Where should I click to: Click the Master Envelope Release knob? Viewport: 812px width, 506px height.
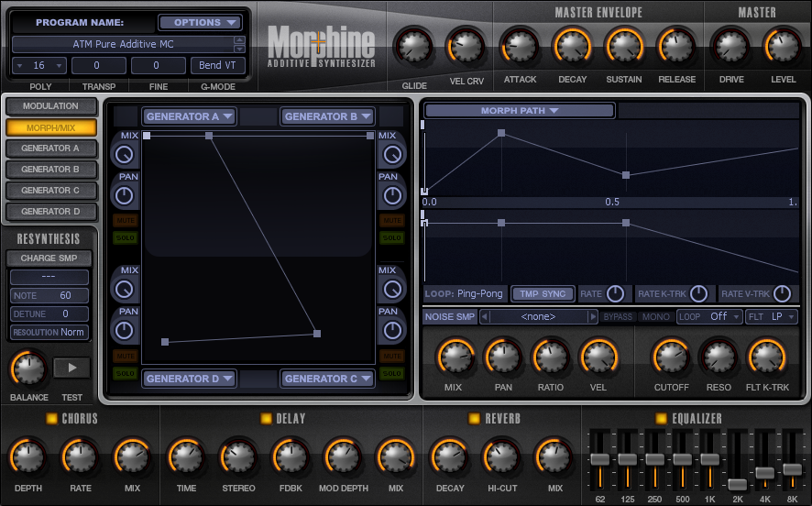(676, 47)
